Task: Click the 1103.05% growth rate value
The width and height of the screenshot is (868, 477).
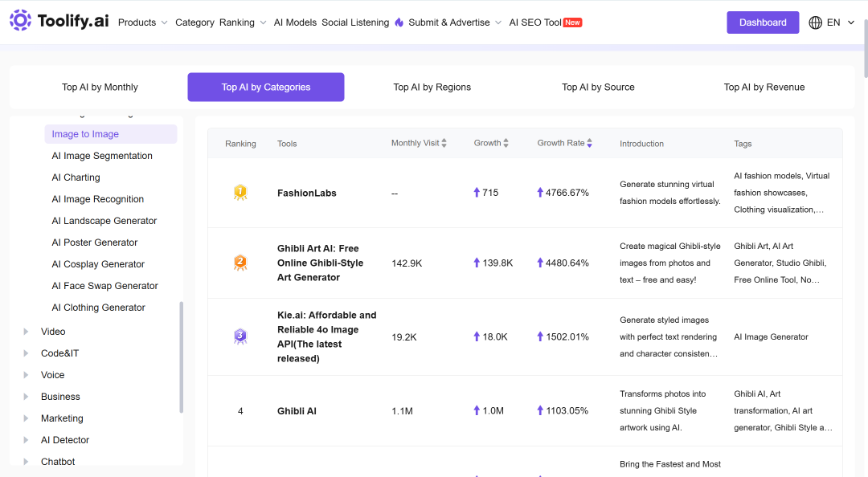Action: click(x=567, y=410)
